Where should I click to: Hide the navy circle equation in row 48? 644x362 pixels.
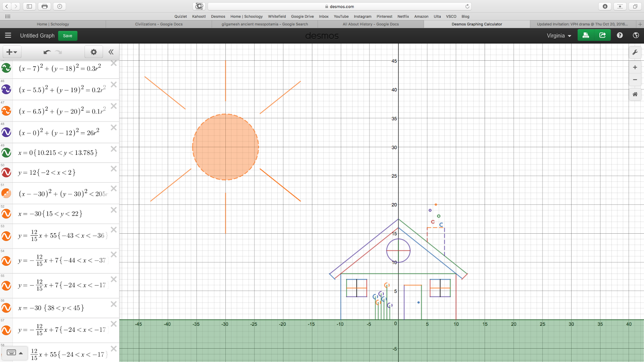point(6,132)
